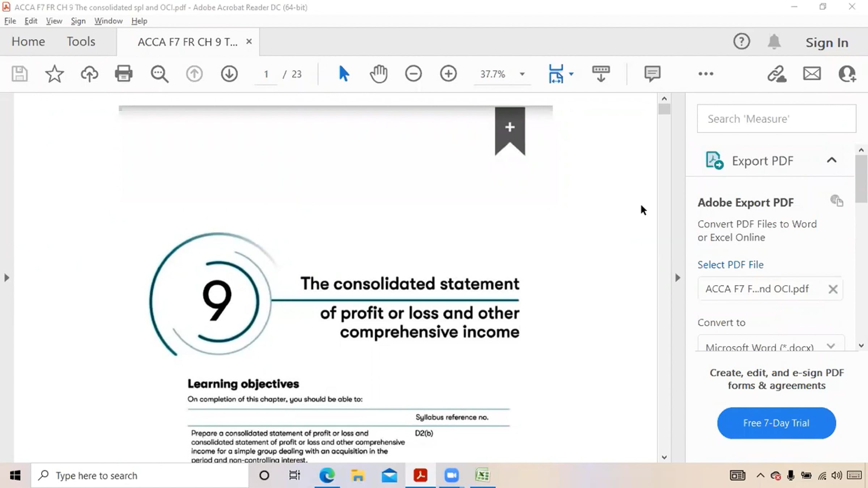Switch to the Home tab
Image resolution: width=868 pixels, height=488 pixels.
(x=28, y=42)
